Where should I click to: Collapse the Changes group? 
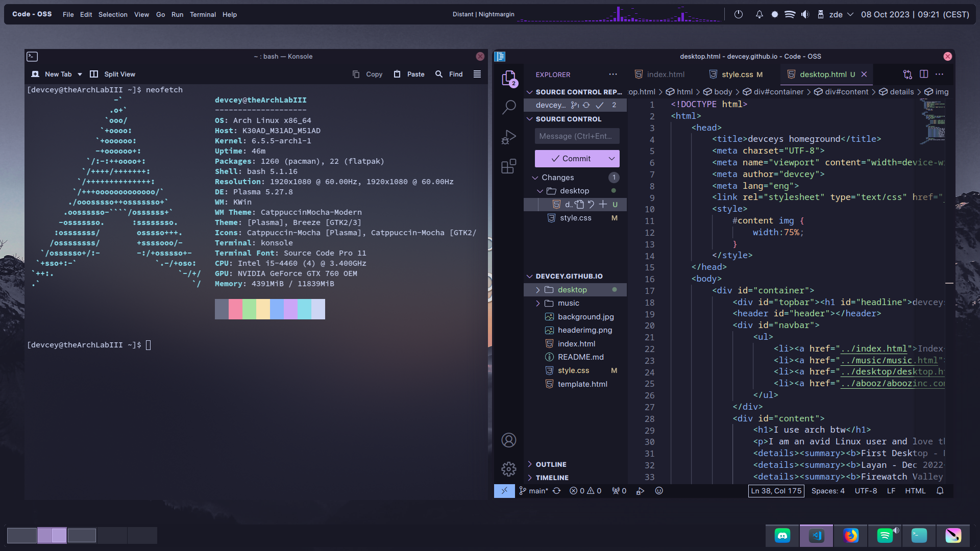[x=535, y=178]
